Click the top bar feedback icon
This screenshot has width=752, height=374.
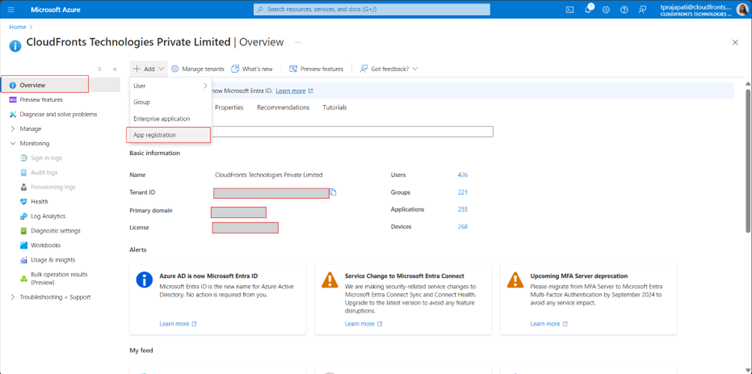(642, 10)
